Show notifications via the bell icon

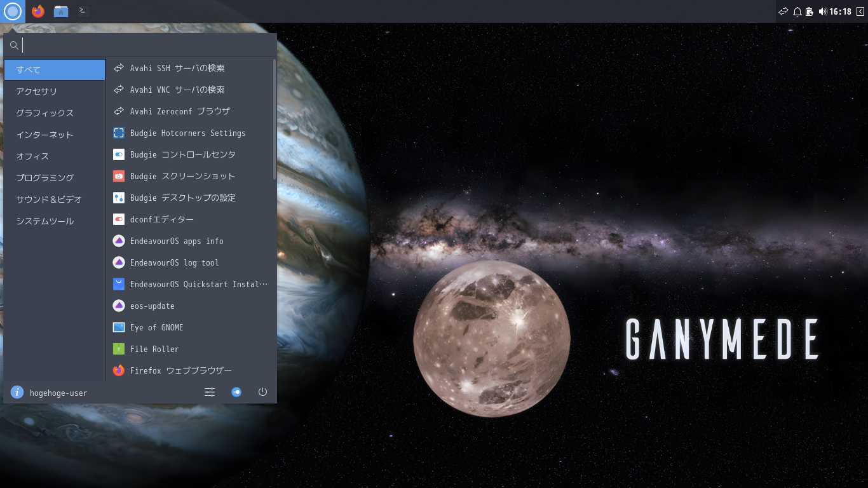pos(797,11)
